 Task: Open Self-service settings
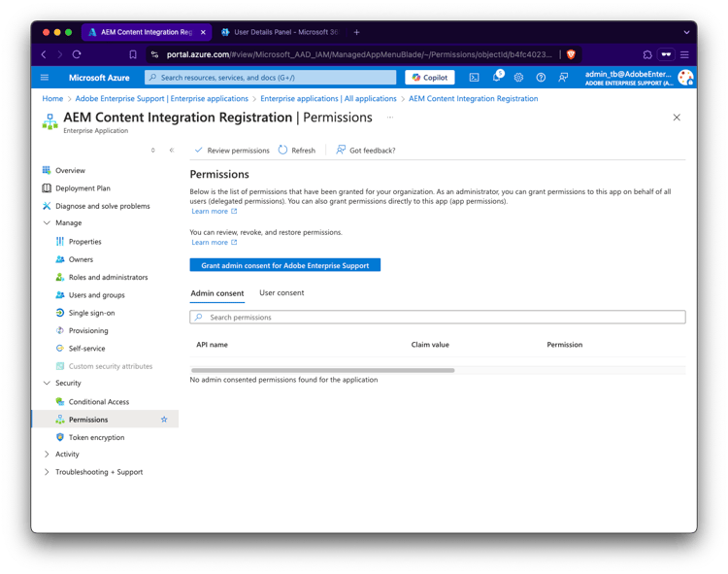tap(86, 349)
